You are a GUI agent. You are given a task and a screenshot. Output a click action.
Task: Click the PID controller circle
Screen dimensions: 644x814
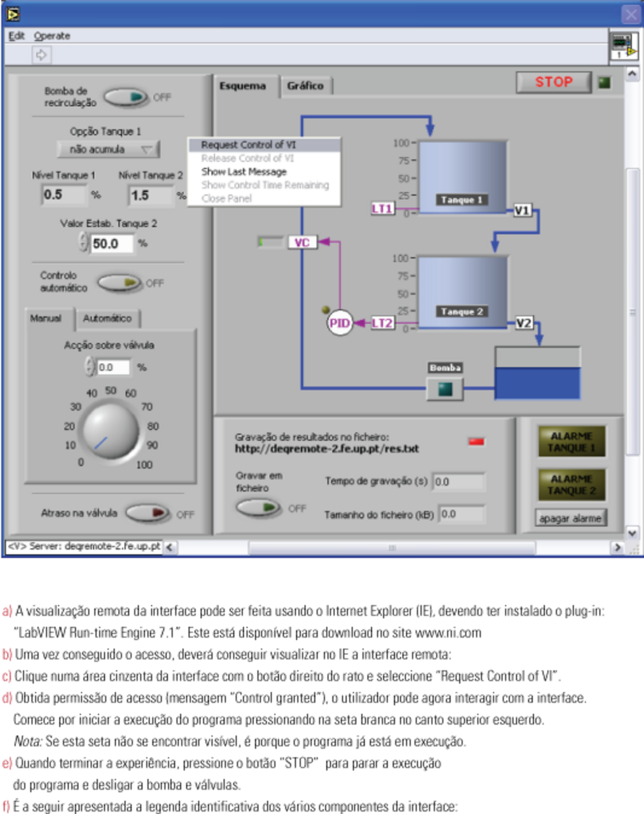tap(340, 323)
